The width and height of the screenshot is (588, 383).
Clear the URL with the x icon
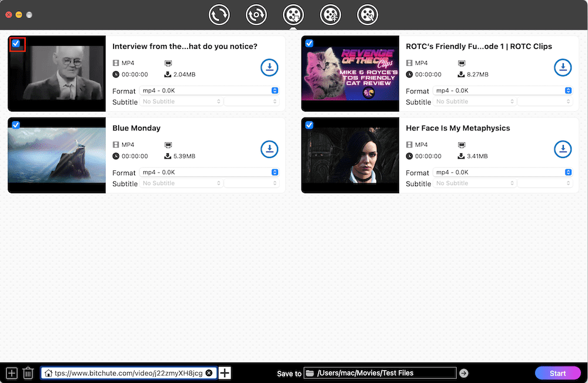coord(209,373)
